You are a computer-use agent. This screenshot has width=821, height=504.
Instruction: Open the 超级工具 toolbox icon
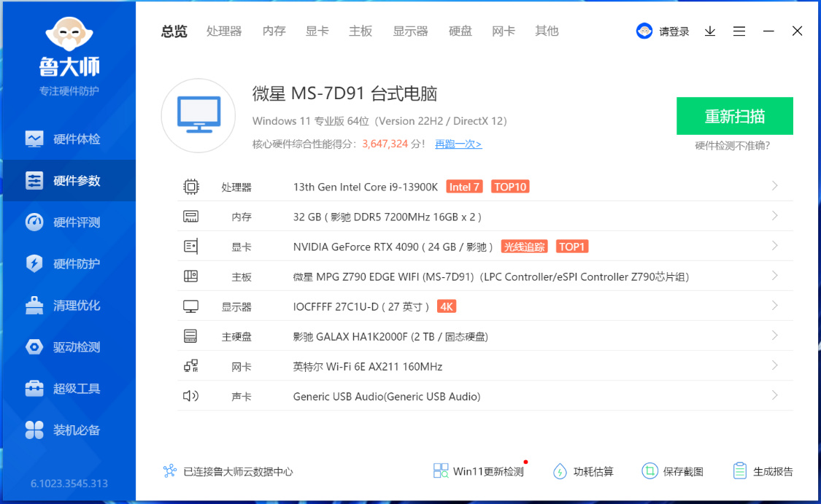(34, 388)
